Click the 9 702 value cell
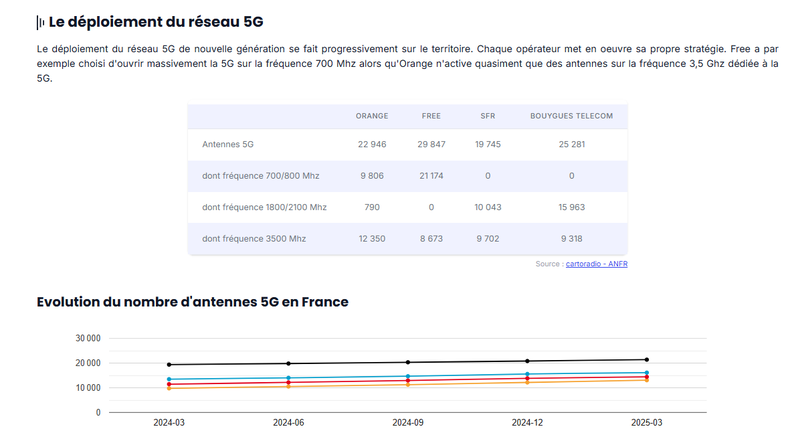 pos(488,239)
